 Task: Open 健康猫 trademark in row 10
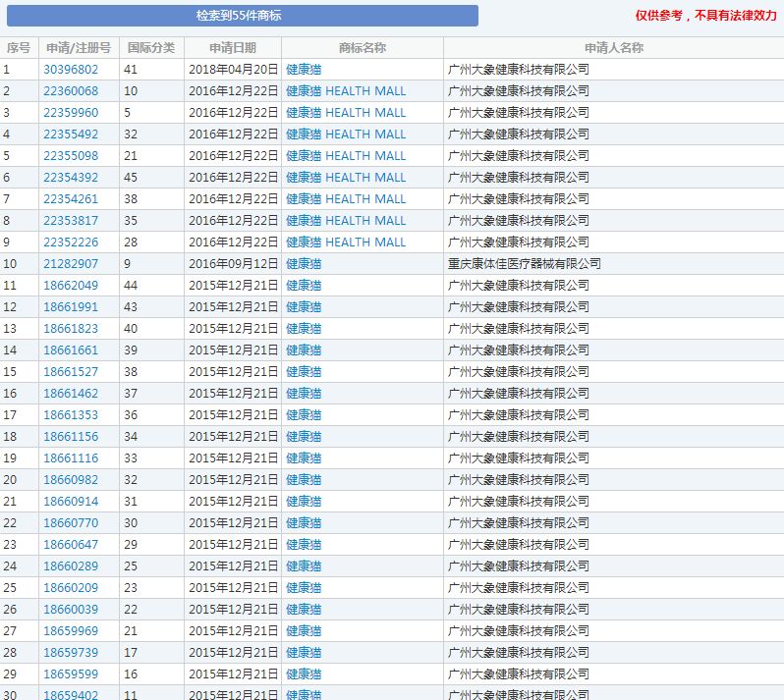tap(304, 264)
